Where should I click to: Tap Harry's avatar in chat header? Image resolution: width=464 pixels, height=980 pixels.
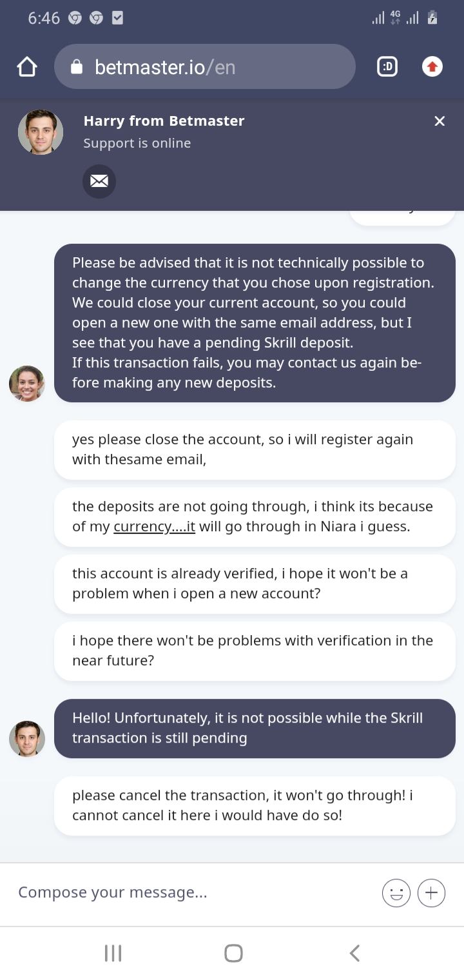[41, 132]
